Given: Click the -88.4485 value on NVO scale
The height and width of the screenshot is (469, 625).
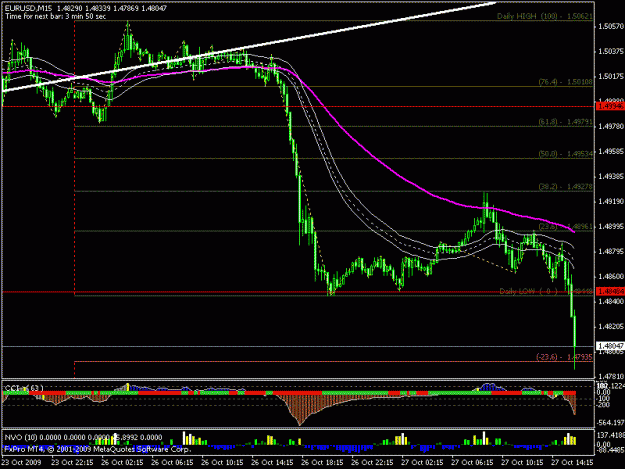Looking at the screenshot, I should point(610,450).
